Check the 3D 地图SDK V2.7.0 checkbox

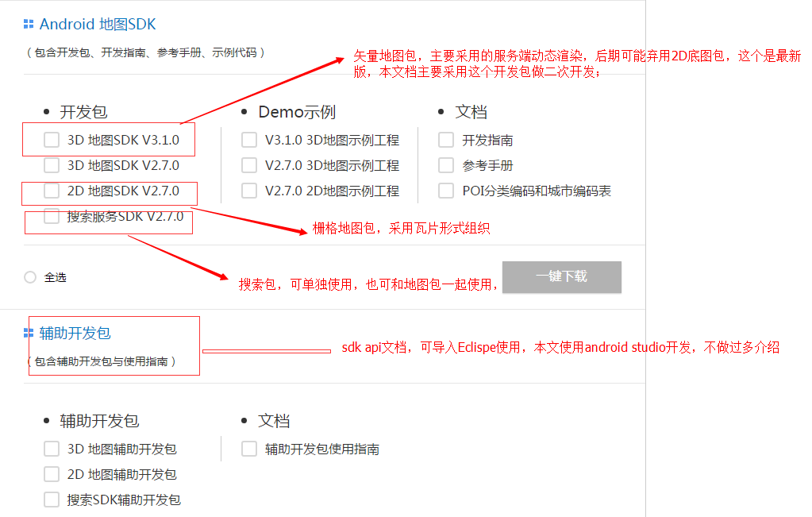point(52,165)
